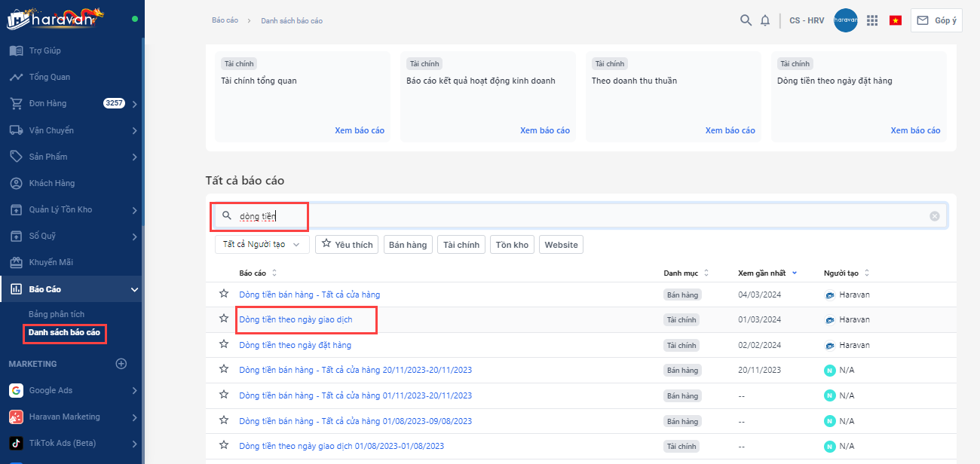980x464 pixels.
Task: Open the apps grid launcher
Action: pyautogui.click(x=872, y=20)
